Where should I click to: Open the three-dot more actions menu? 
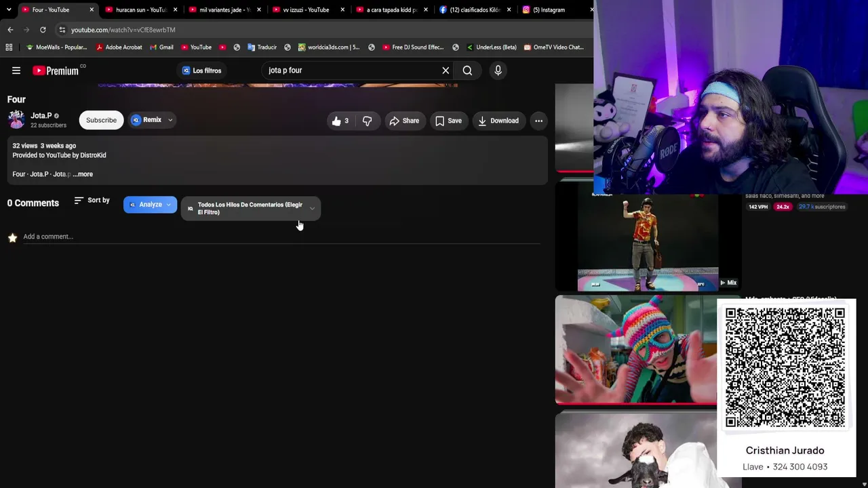tap(538, 121)
